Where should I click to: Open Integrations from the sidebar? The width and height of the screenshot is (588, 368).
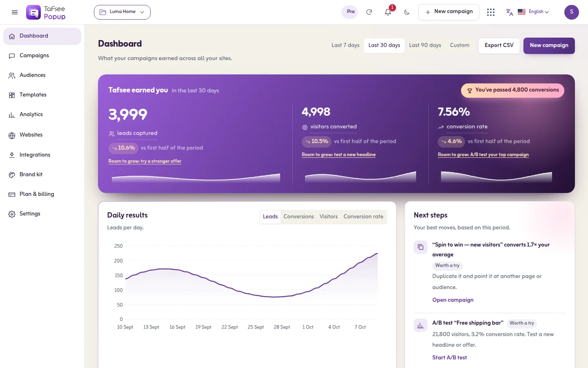point(42,155)
